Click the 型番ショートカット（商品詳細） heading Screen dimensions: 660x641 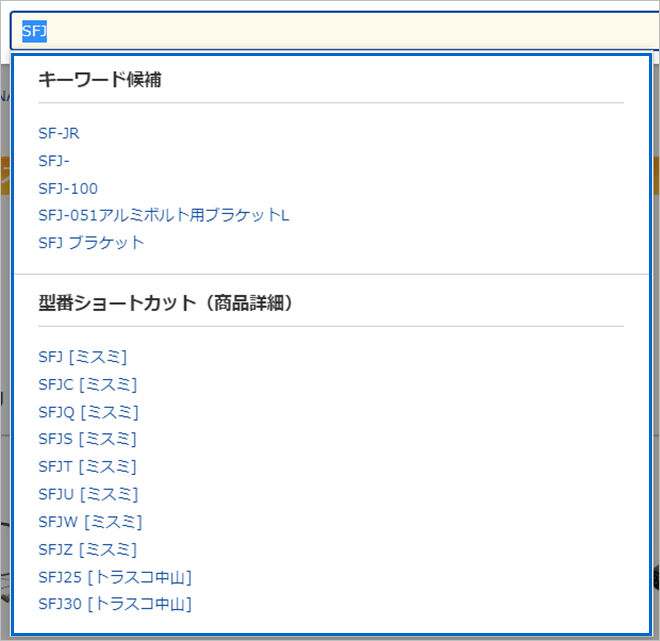(x=165, y=303)
